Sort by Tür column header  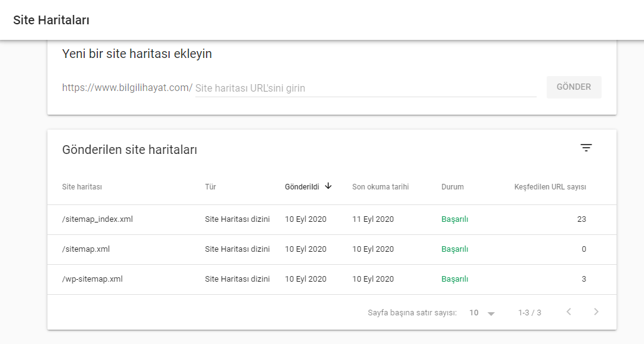coord(210,187)
